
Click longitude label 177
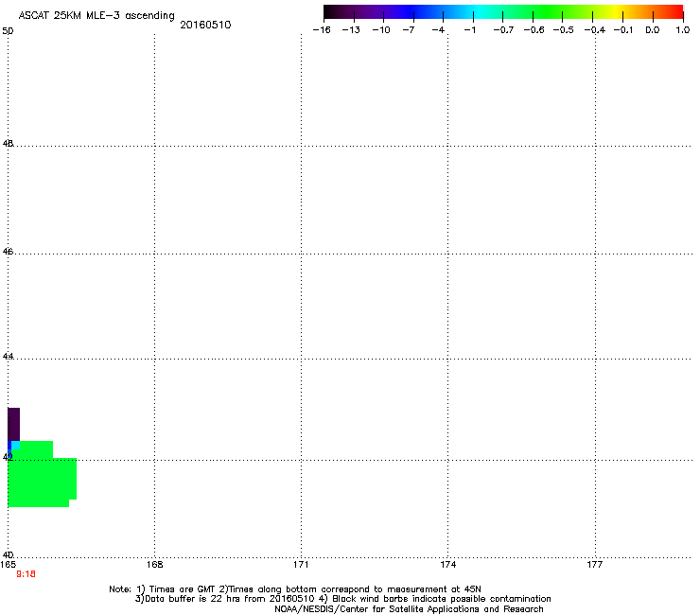(x=595, y=565)
